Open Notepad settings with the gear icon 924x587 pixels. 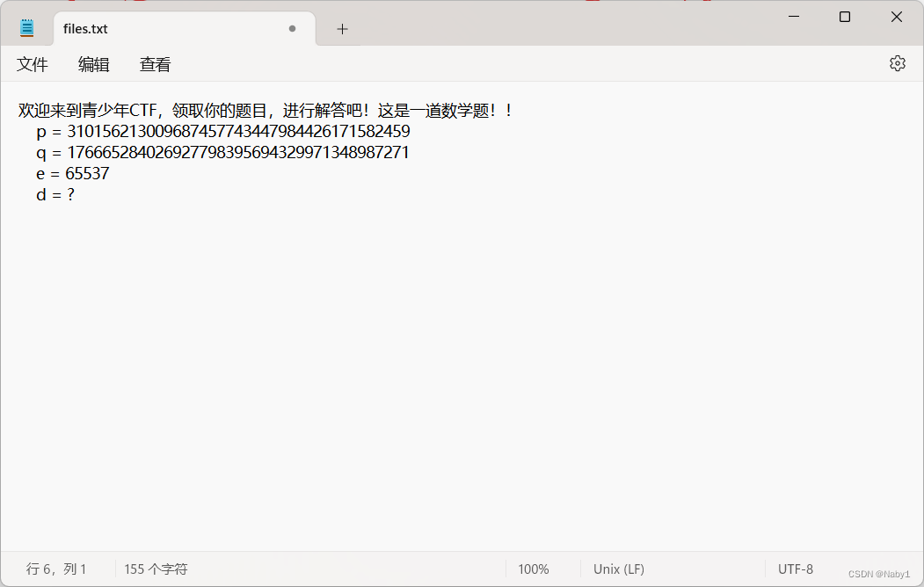pos(897,62)
